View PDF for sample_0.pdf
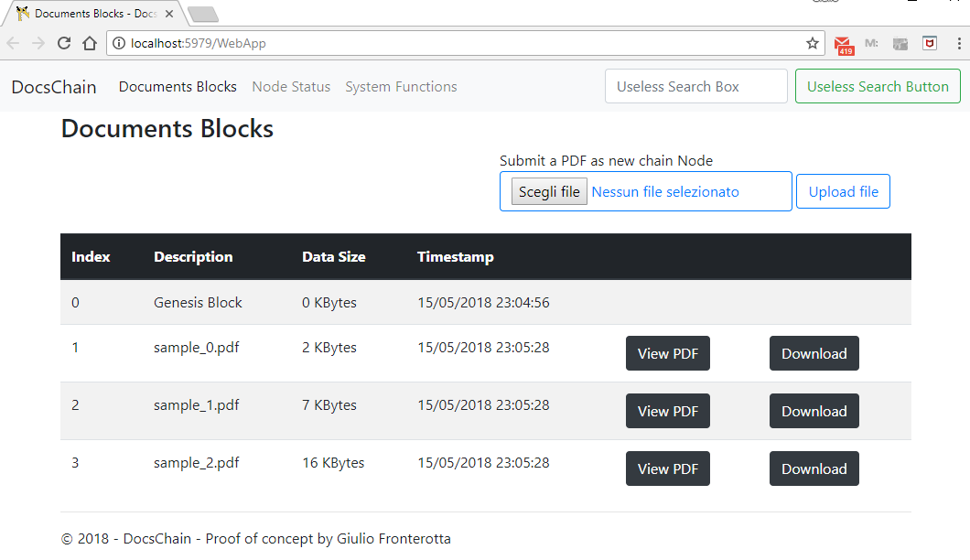 click(667, 353)
